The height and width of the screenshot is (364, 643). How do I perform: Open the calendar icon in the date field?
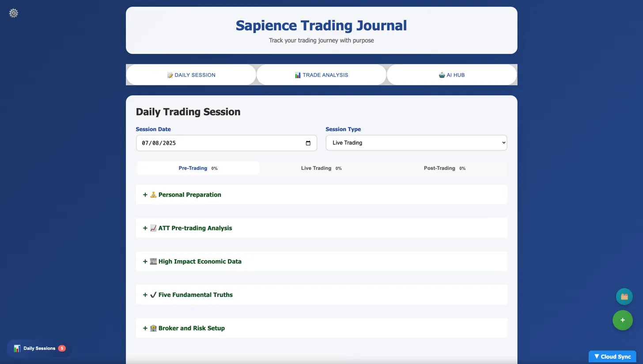308,143
